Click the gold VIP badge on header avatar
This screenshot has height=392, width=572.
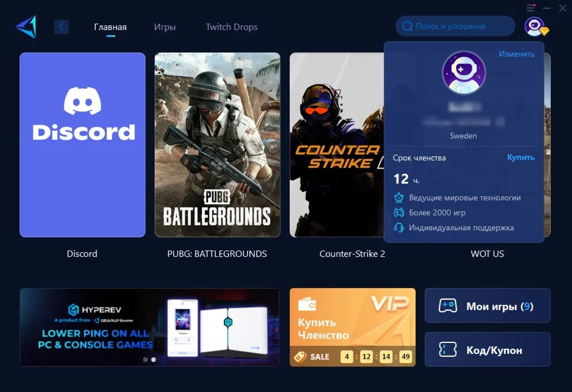544,31
